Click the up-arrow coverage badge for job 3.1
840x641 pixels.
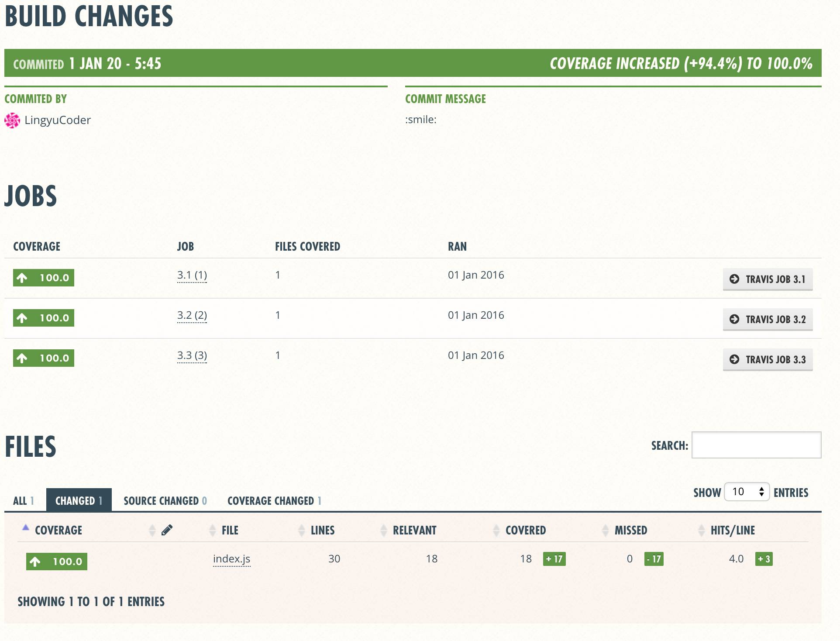44,278
